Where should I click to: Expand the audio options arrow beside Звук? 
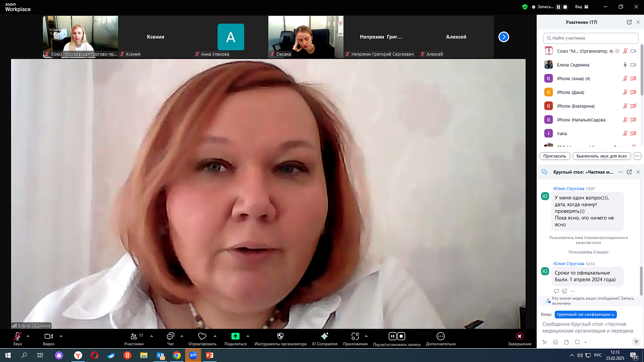[28, 336]
